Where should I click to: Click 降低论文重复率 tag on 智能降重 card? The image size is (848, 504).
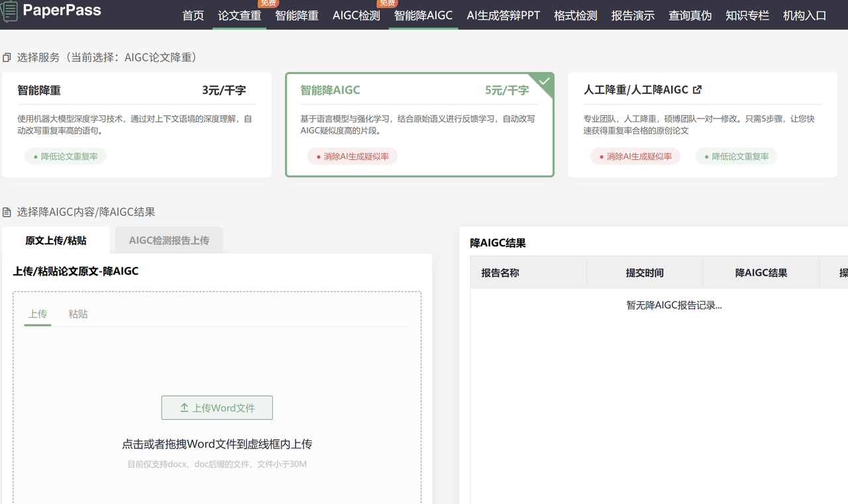[66, 156]
